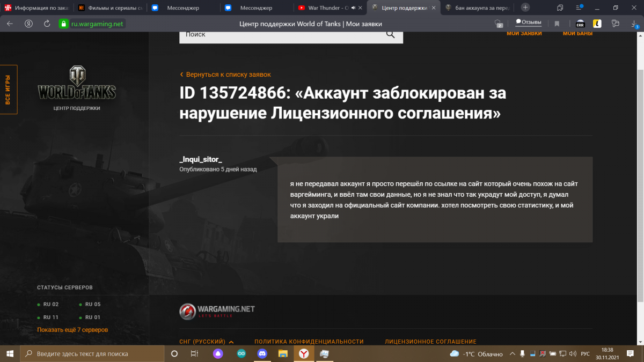Open a new browser tab with plus
The height and width of the screenshot is (362, 644).
click(x=525, y=8)
